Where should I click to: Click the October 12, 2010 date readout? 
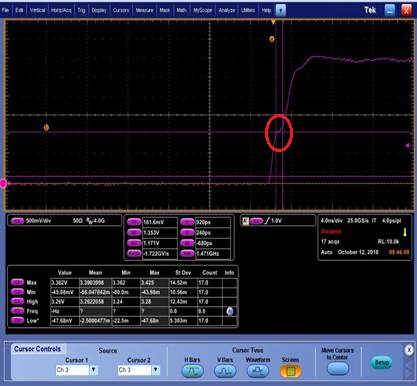[x=358, y=252]
